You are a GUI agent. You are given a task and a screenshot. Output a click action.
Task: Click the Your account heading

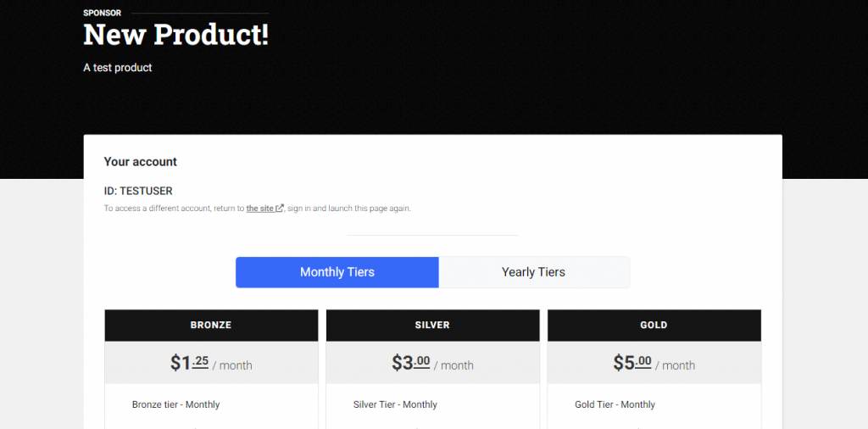pyautogui.click(x=141, y=162)
